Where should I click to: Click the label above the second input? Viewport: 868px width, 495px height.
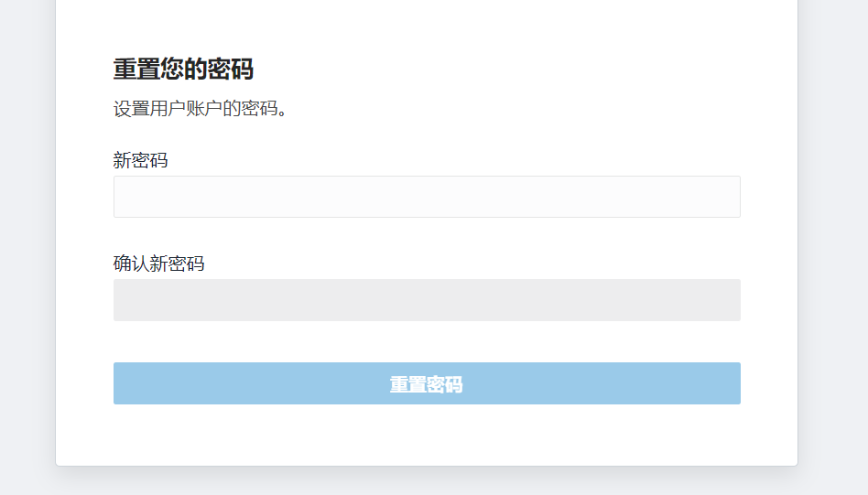[159, 264]
